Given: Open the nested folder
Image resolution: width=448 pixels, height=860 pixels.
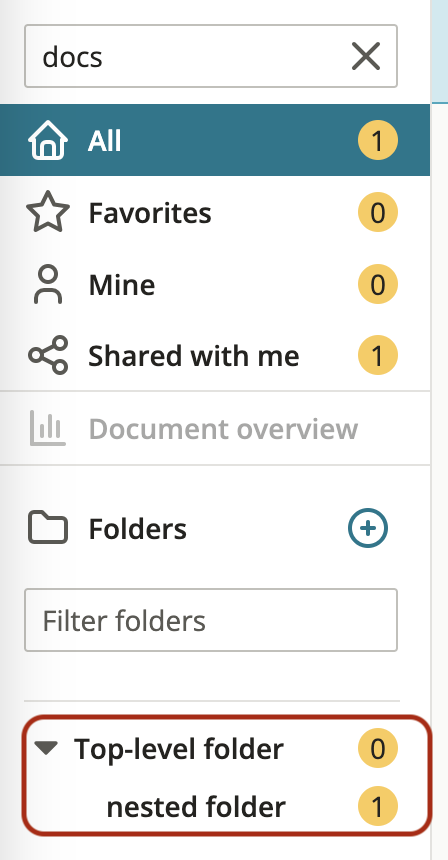Looking at the screenshot, I should click(196, 807).
